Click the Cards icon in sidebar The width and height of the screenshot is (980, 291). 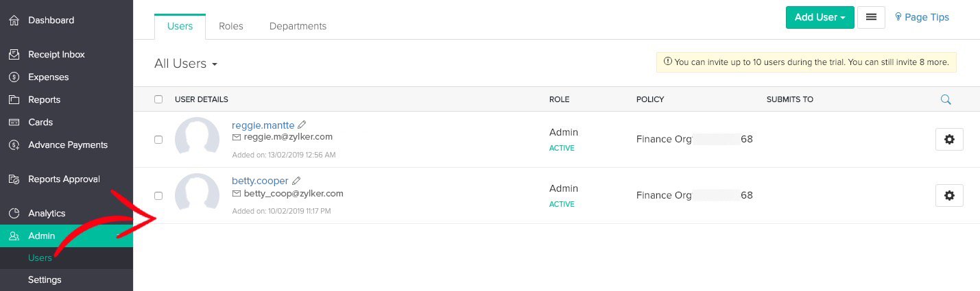(14, 122)
